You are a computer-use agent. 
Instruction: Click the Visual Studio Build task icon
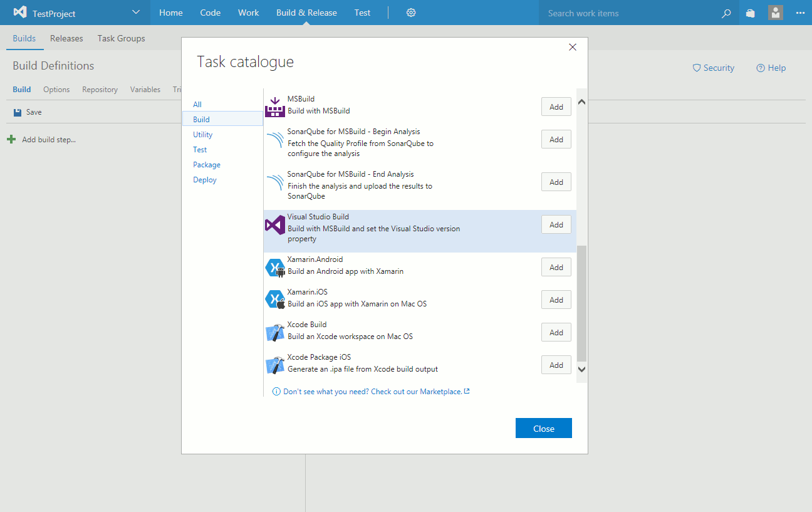point(275,225)
